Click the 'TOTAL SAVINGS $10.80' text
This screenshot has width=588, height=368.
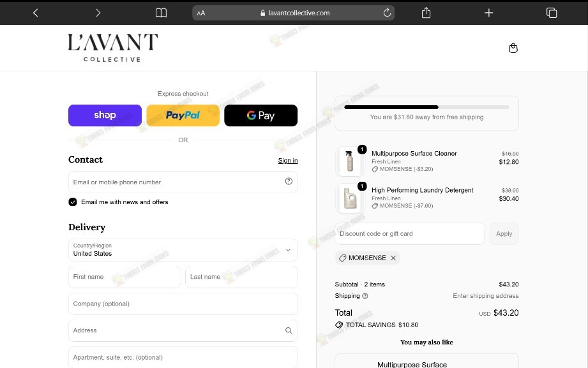(x=382, y=325)
